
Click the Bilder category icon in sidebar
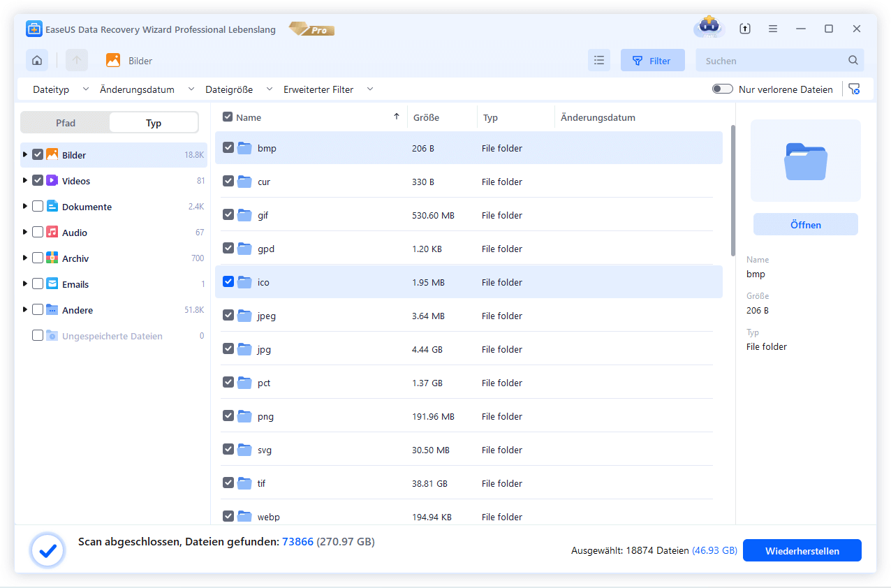52,155
